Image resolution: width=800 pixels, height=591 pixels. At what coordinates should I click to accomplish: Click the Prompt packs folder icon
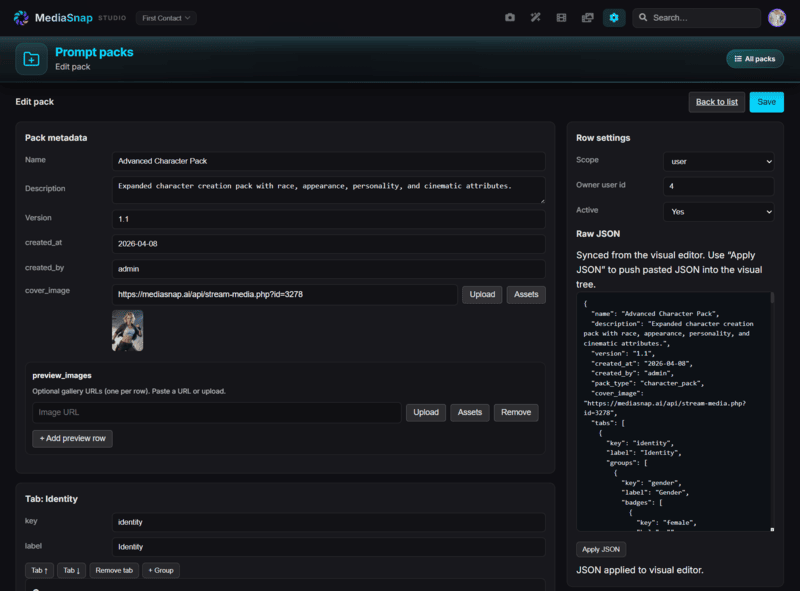[x=30, y=58]
